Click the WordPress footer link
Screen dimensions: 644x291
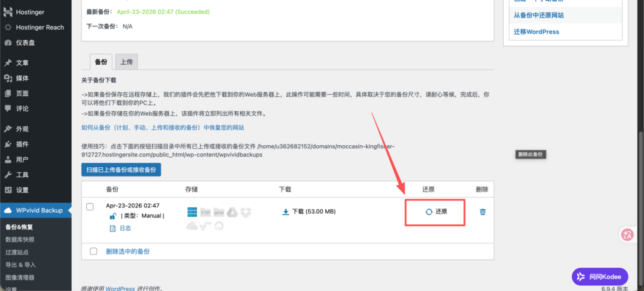tap(120, 288)
